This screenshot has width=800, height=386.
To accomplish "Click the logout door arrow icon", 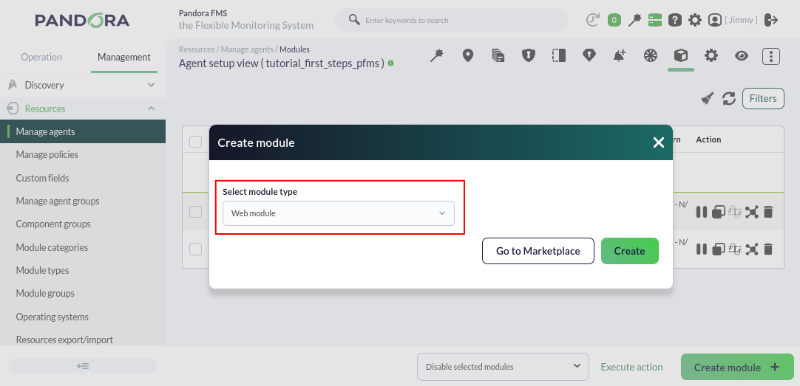I will 772,20.
